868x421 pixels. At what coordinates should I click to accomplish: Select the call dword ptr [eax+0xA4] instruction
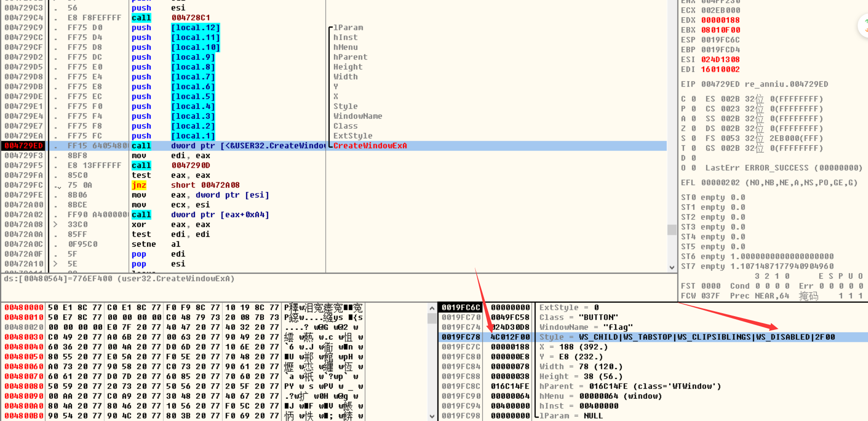click(200, 215)
